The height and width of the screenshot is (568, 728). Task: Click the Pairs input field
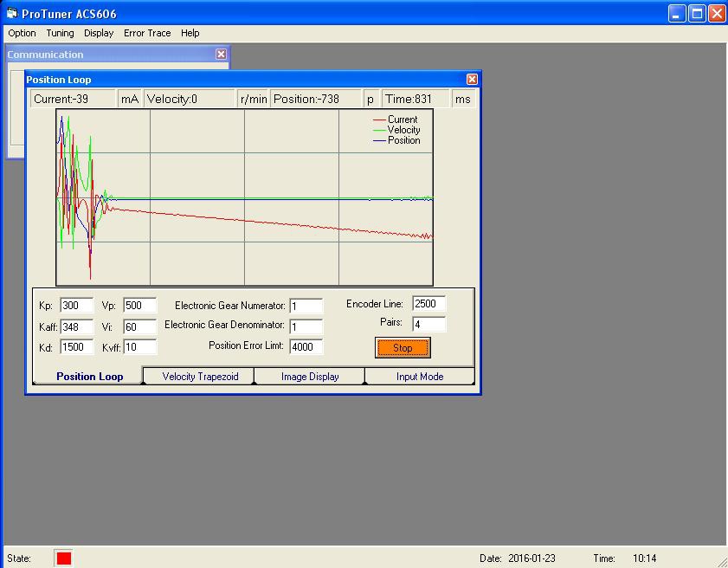(x=428, y=324)
